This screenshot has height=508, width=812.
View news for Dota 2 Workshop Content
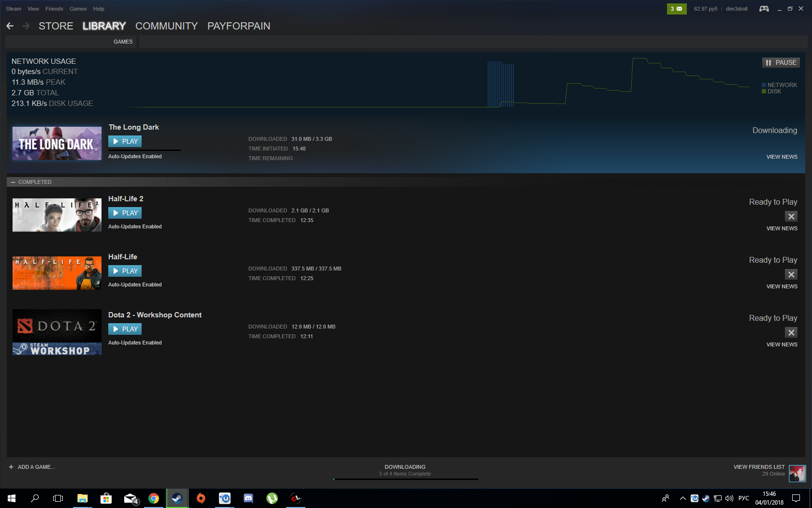click(x=782, y=344)
